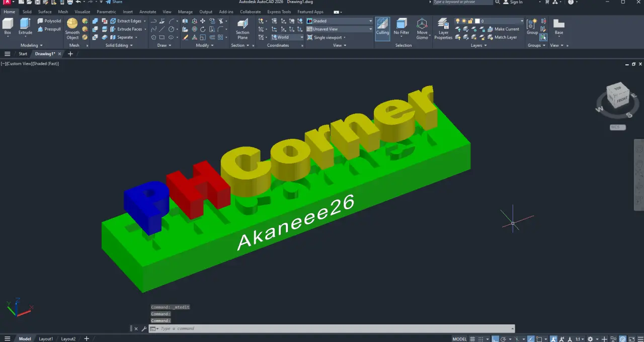Open the Unsaved View dropdown

coord(340,29)
